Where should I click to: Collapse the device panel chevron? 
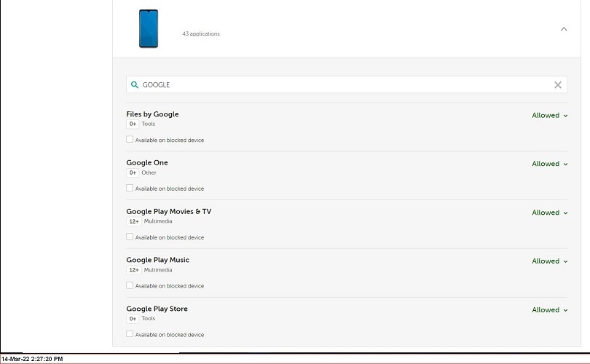[563, 29]
